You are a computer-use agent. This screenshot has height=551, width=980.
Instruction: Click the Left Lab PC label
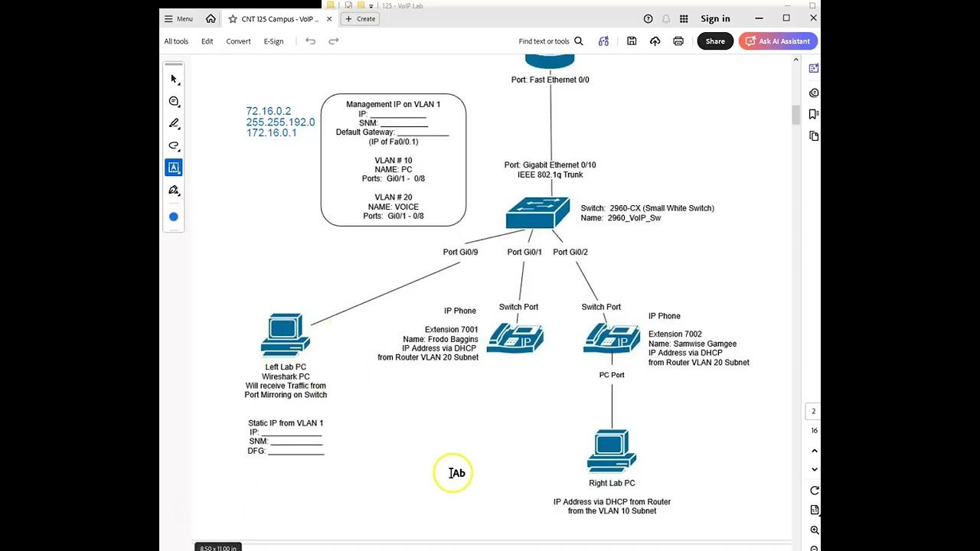coord(286,367)
